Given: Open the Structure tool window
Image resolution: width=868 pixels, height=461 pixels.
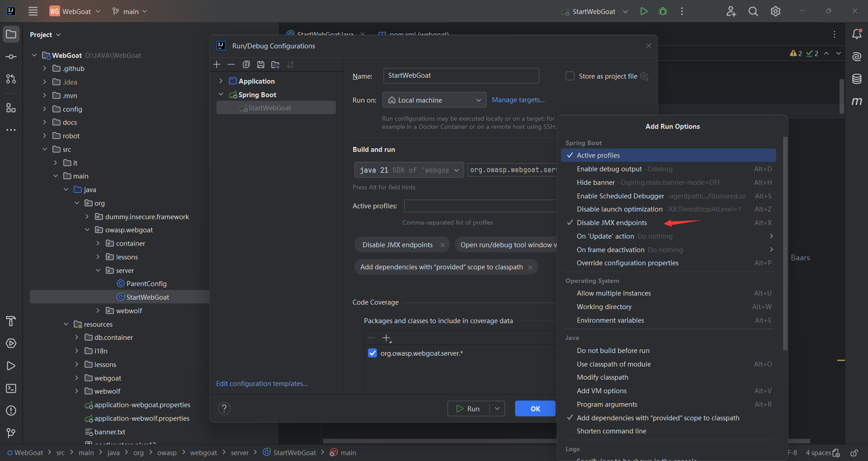Looking at the screenshot, I should pos(11,108).
